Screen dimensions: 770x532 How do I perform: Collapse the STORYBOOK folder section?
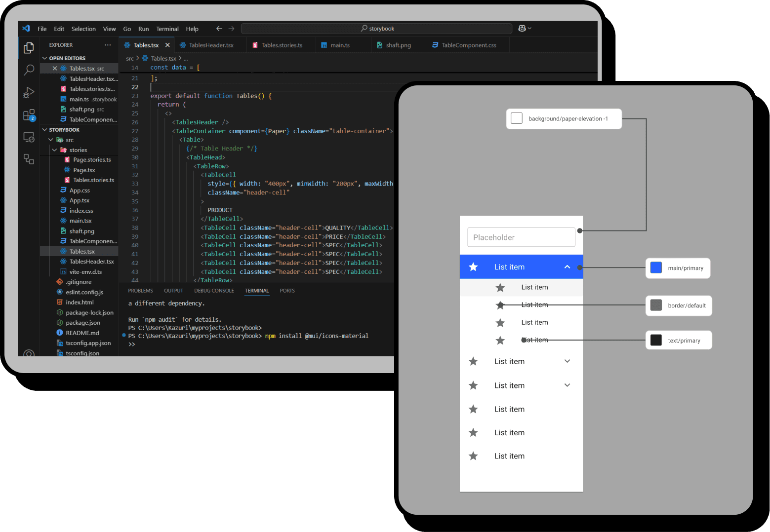[x=45, y=130]
